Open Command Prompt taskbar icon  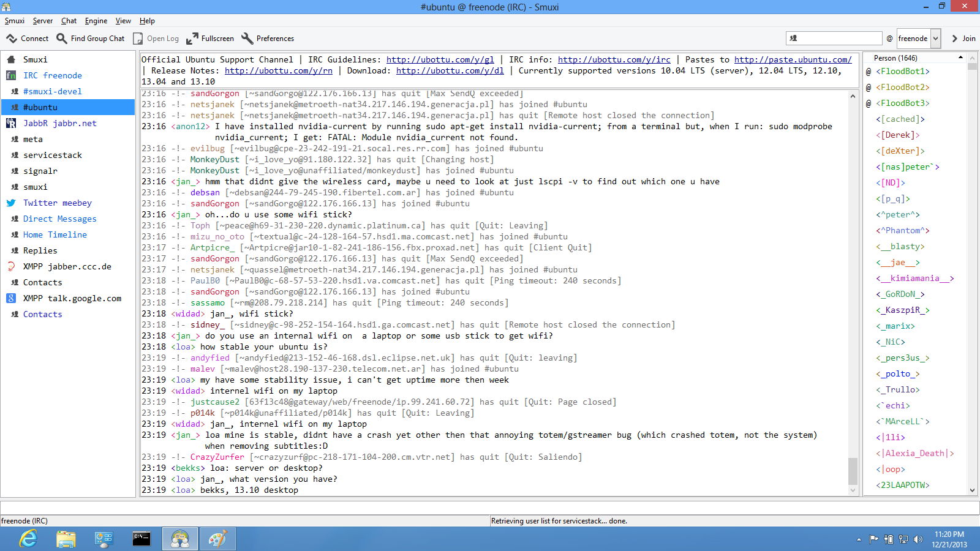click(141, 539)
